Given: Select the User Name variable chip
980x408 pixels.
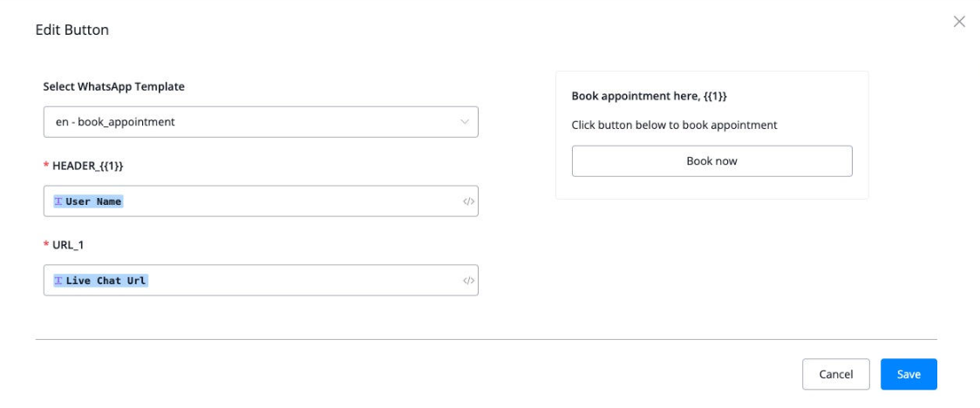Looking at the screenshot, I should click(x=93, y=201).
